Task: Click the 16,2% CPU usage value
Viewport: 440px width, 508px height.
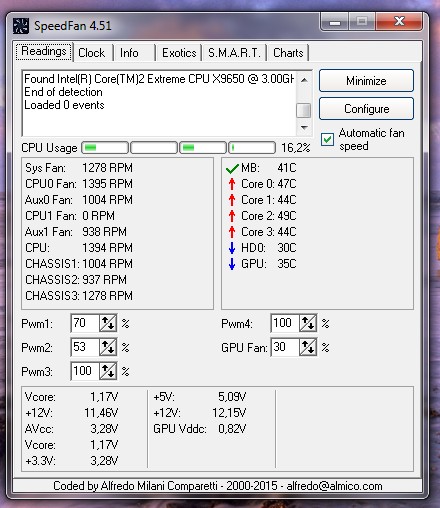Action: [x=296, y=148]
